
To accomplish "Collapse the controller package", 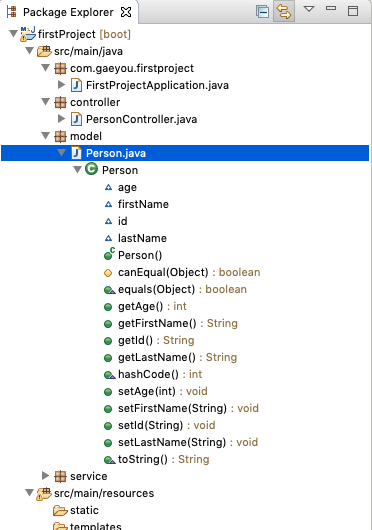I will point(46,102).
